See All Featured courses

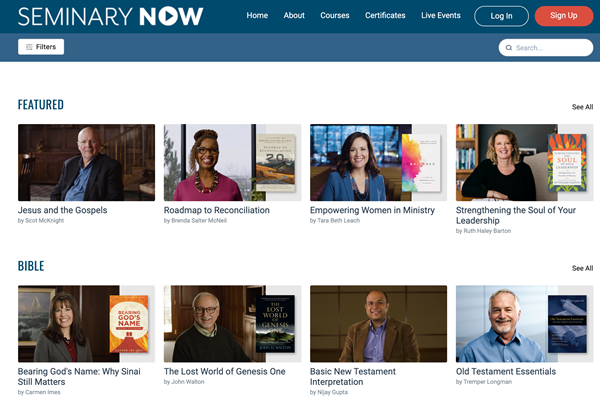(x=582, y=107)
